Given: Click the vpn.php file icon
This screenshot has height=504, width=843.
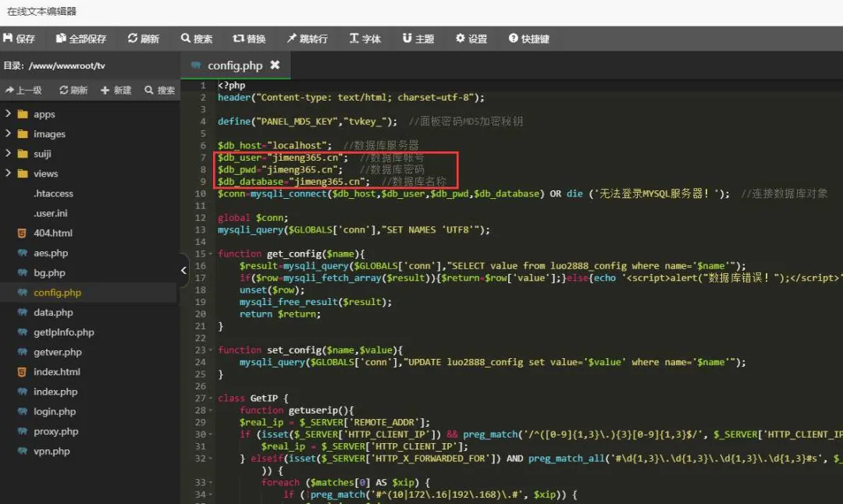Looking at the screenshot, I should 22,452.
